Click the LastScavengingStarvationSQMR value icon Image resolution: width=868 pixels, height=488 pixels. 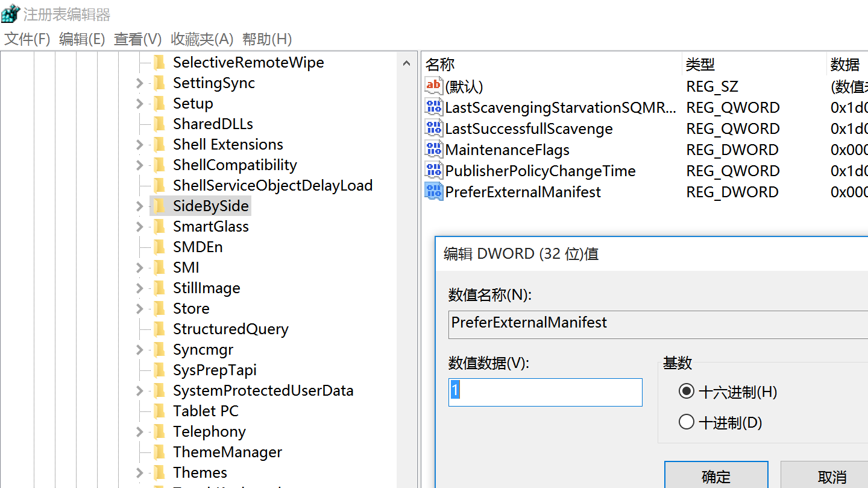pyautogui.click(x=433, y=107)
